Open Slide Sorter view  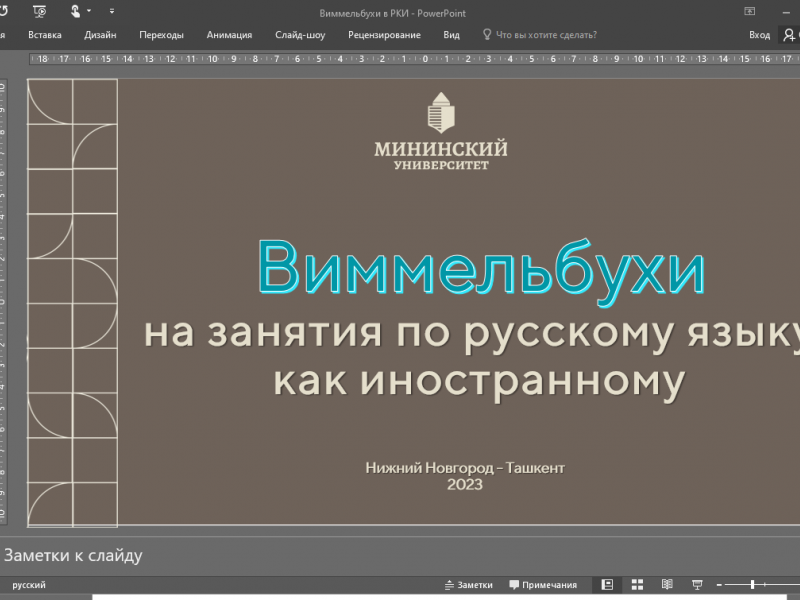pyautogui.click(x=636, y=585)
